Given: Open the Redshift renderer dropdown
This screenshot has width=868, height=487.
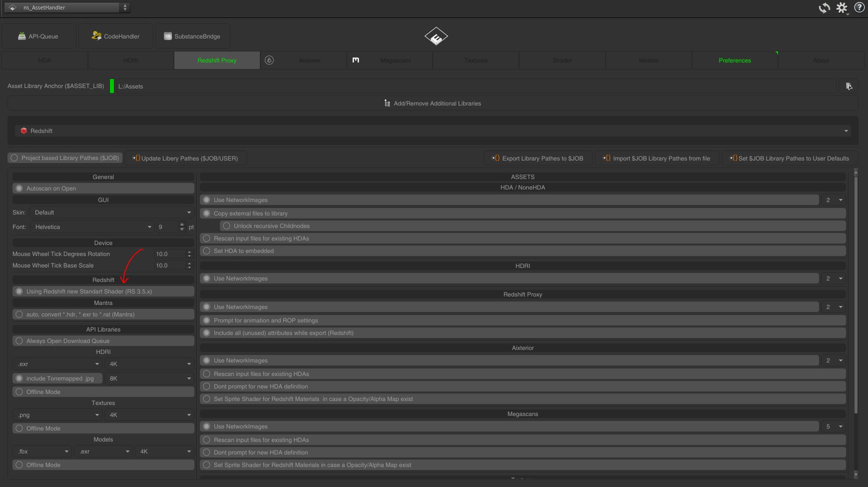Looking at the screenshot, I should pyautogui.click(x=433, y=131).
